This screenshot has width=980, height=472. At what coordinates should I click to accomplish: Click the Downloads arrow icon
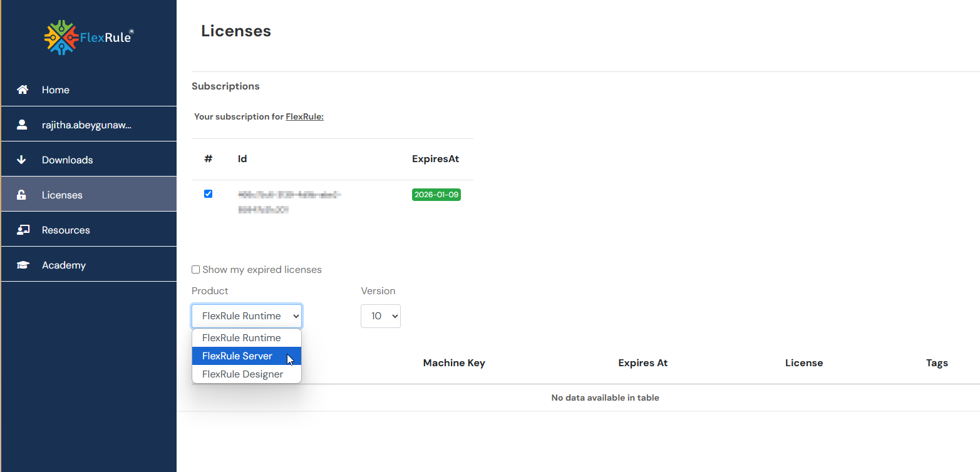21,160
